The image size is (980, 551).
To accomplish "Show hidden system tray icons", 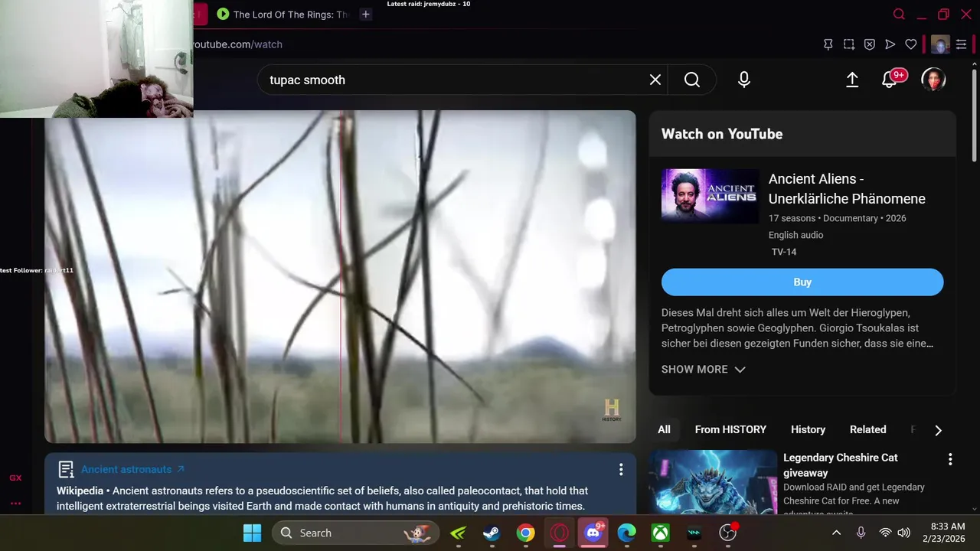I will click(x=837, y=533).
